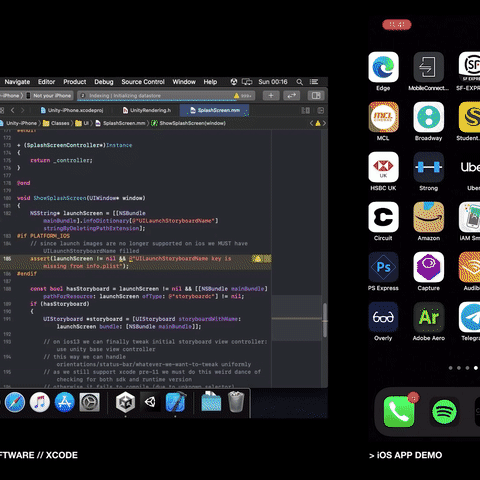480x480 pixels.
Task: Jump to next issue arrow
Action: [324, 123]
